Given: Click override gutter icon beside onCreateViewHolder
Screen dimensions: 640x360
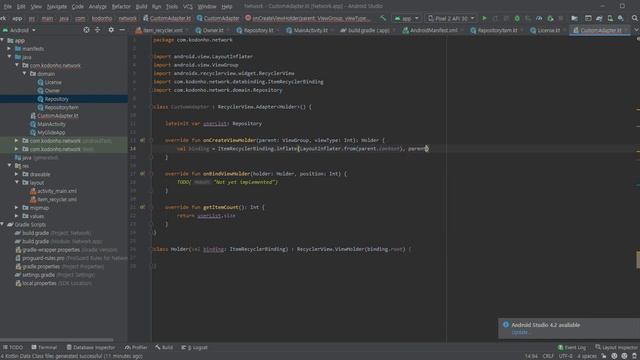Looking at the screenshot, I should click(142, 140).
